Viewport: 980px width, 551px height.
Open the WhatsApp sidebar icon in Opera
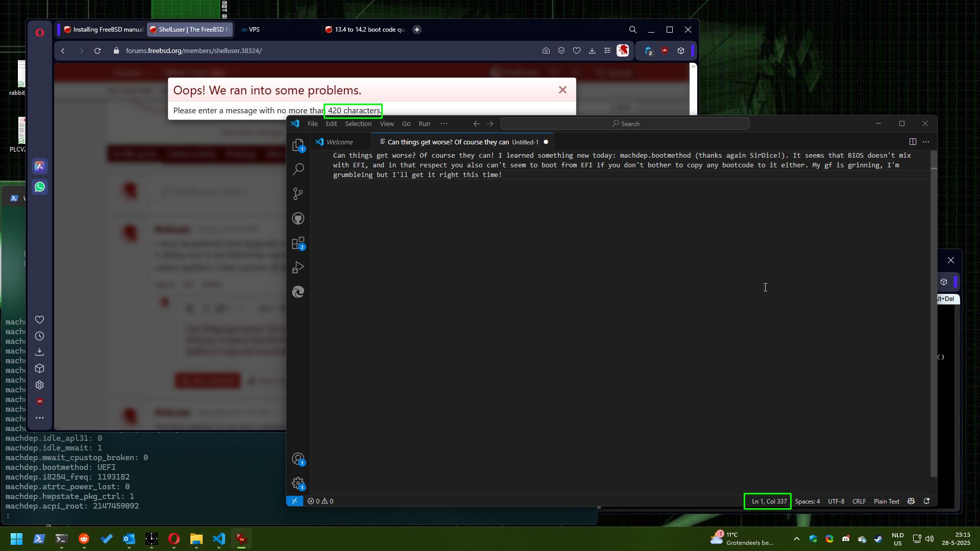(40, 187)
